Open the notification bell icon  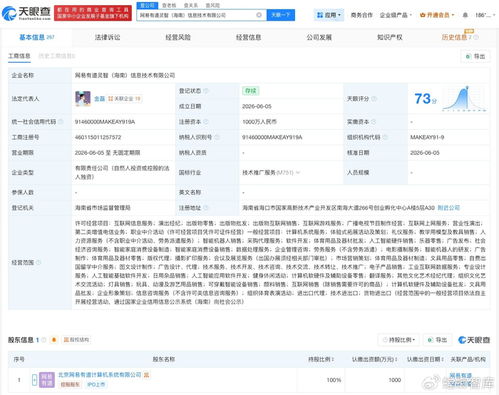point(465,15)
